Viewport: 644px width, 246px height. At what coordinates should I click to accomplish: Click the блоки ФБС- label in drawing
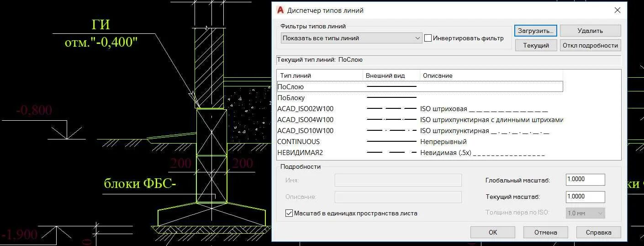(140, 184)
